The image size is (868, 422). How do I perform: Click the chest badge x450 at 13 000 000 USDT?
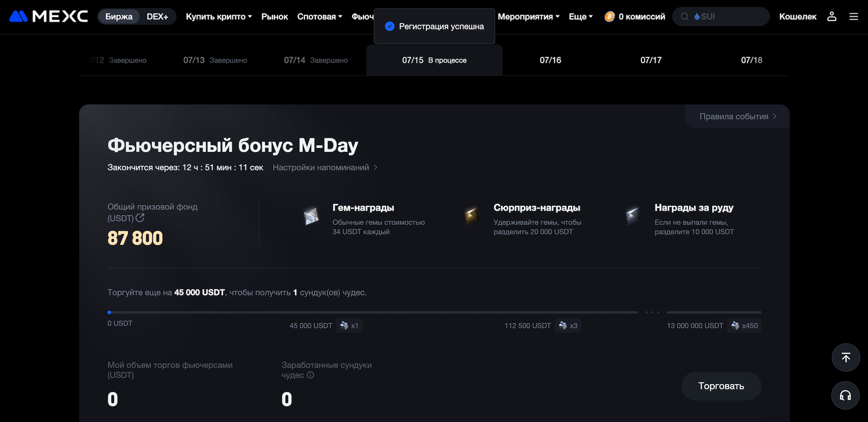(744, 326)
